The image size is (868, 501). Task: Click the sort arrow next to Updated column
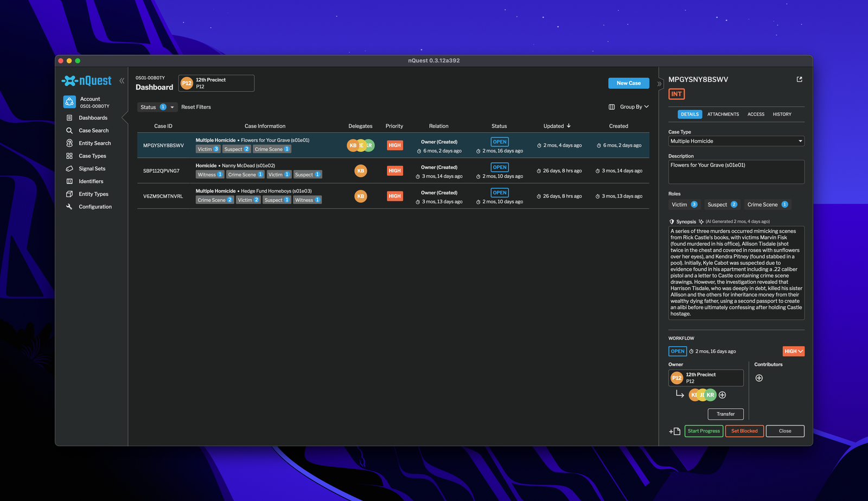(x=569, y=126)
